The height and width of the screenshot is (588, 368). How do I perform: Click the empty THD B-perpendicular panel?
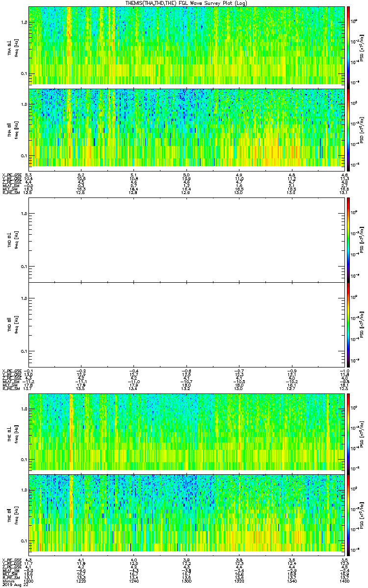(186, 240)
